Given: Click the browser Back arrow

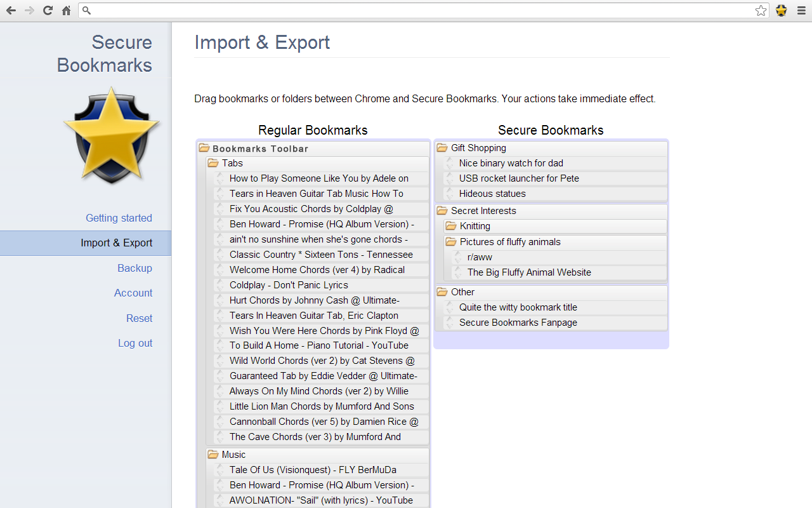Looking at the screenshot, I should pyautogui.click(x=11, y=10).
